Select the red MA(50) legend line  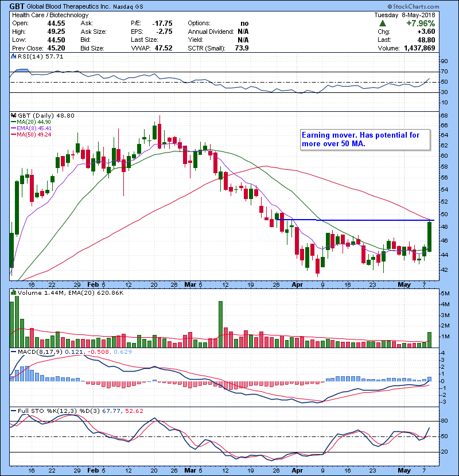point(14,135)
